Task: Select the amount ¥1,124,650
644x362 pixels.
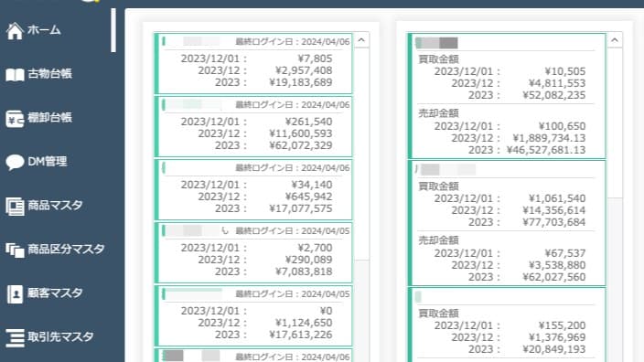Action: 304,324
